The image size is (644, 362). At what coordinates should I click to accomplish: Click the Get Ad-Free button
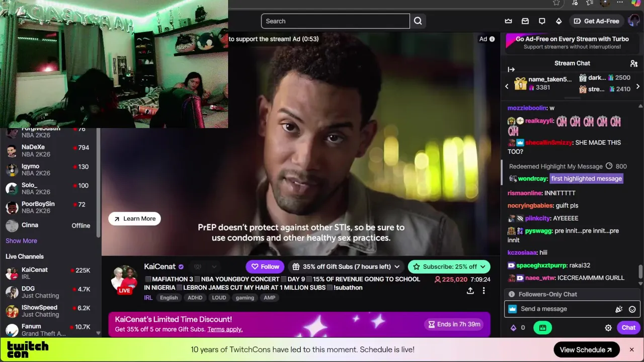[596, 21]
